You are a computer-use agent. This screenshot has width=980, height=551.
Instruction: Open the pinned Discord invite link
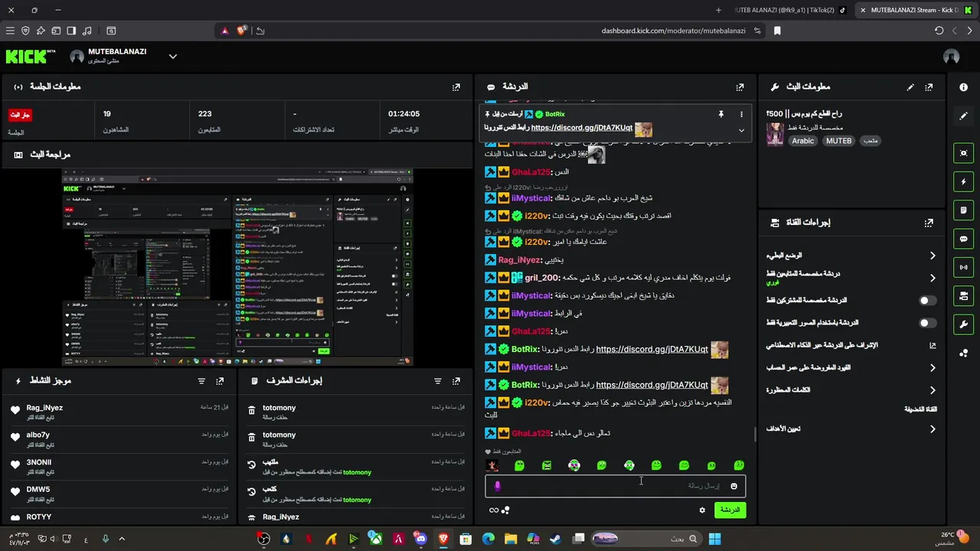click(x=581, y=129)
